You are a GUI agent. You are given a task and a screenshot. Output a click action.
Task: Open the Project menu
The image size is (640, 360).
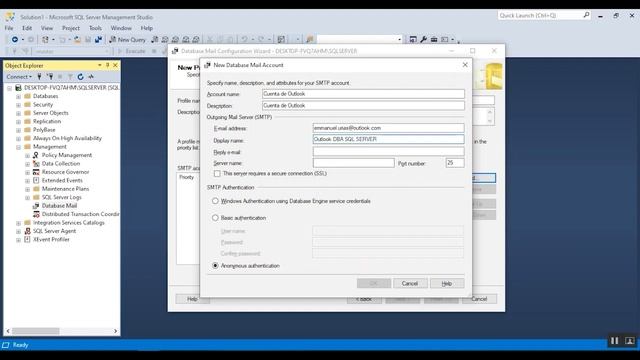pos(71,28)
